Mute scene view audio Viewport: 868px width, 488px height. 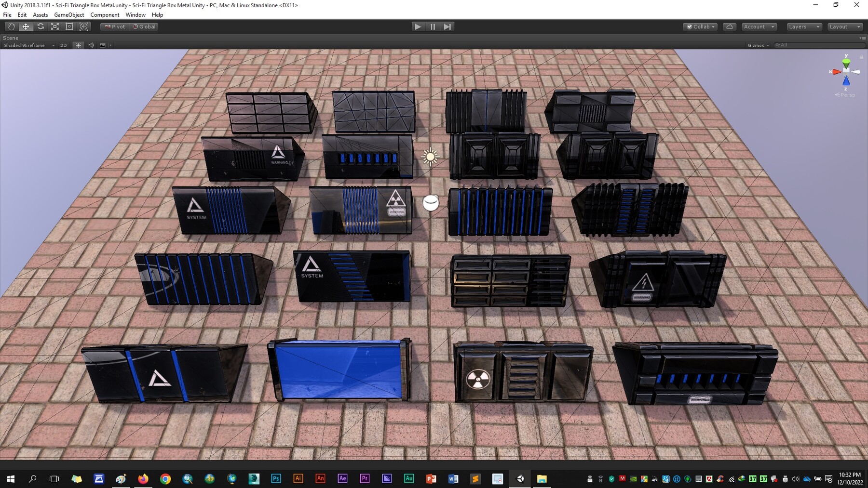pos(91,45)
